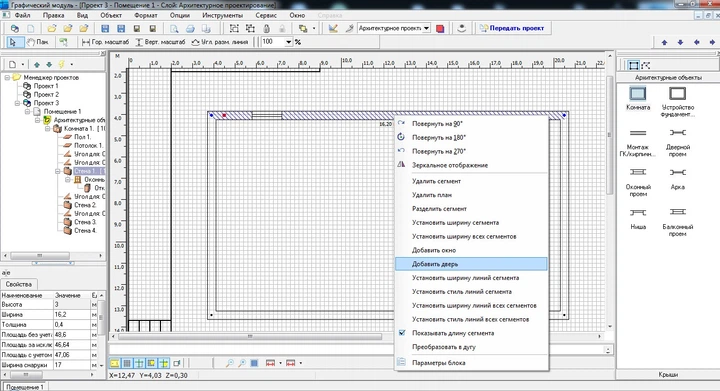
Task: Toggle the green crosshair snap button
Action: [x=139, y=363]
